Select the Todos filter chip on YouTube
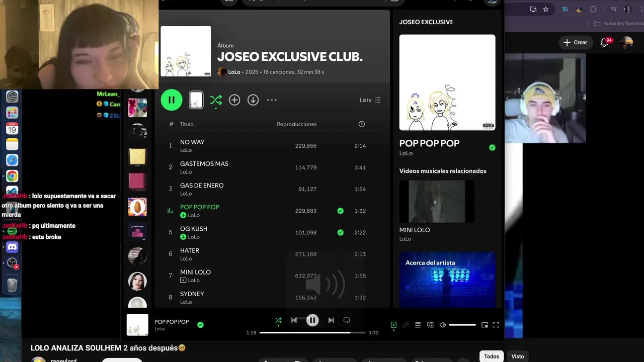 point(492,356)
